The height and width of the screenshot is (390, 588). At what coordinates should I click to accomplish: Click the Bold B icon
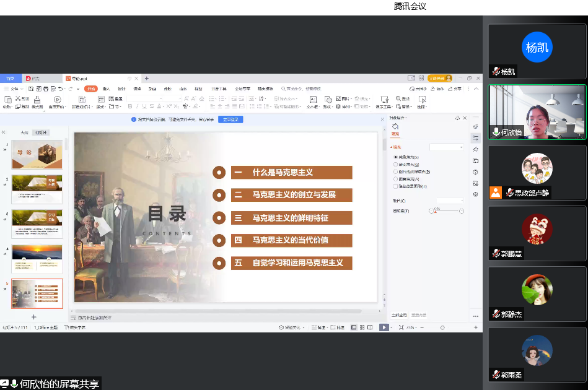click(x=129, y=106)
